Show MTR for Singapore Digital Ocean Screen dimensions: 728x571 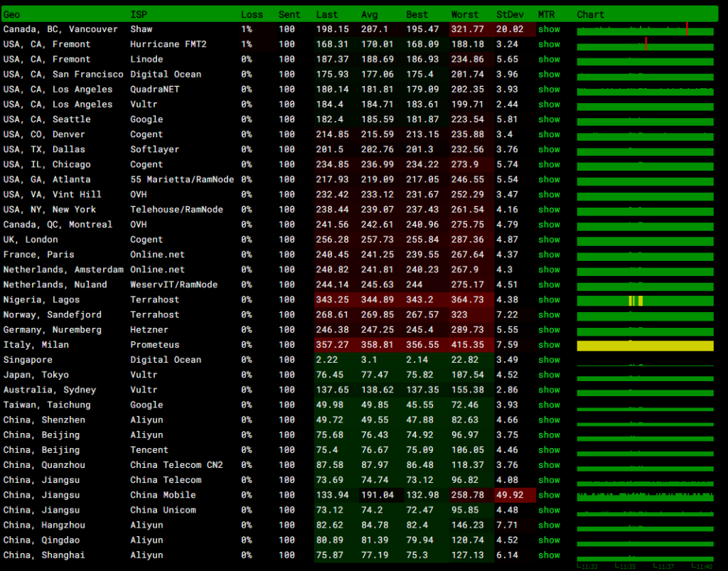(550, 360)
